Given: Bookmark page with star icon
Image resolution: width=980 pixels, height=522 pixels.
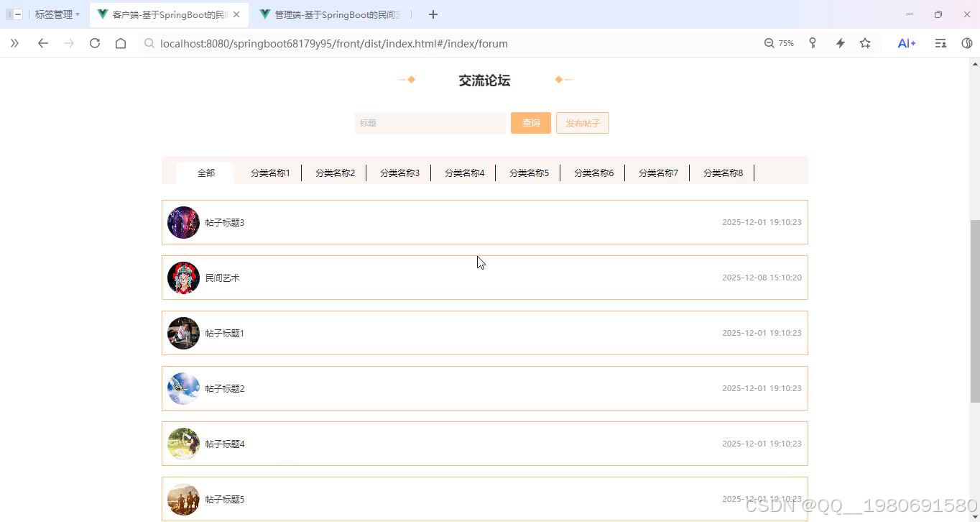Looking at the screenshot, I should click(x=865, y=43).
